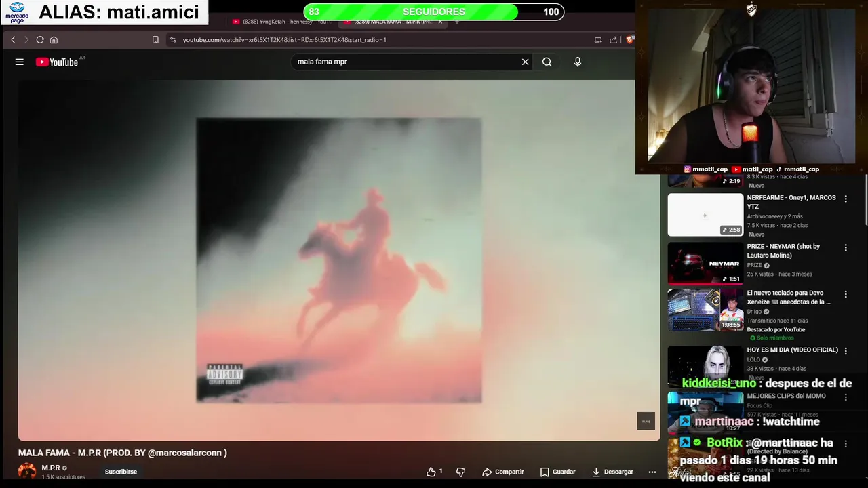Bookmark this page icon
The width and height of the screenshot is (868, 488).
pos(155,40)
